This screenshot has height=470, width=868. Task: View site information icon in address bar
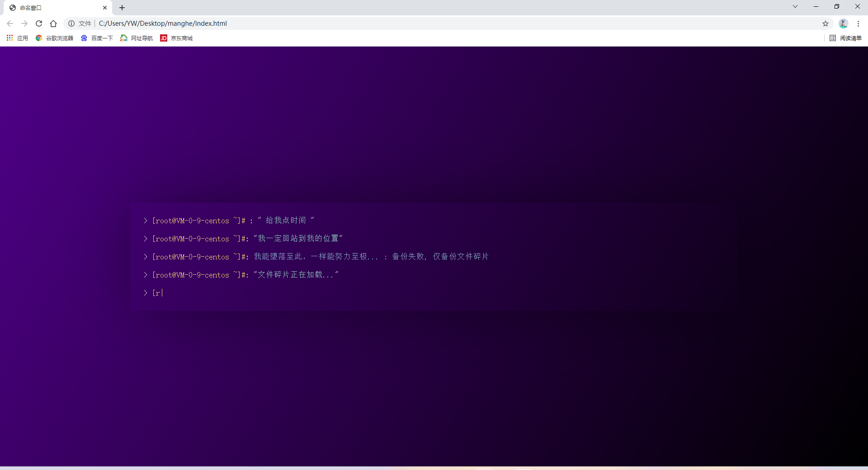coord(71,23)
